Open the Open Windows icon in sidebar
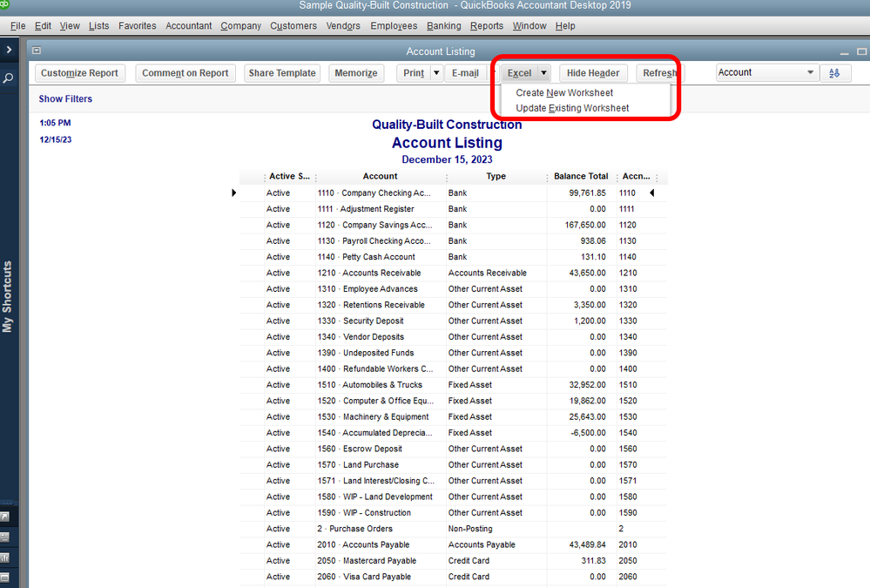This screenshot has height=588, width=870. 4,578
